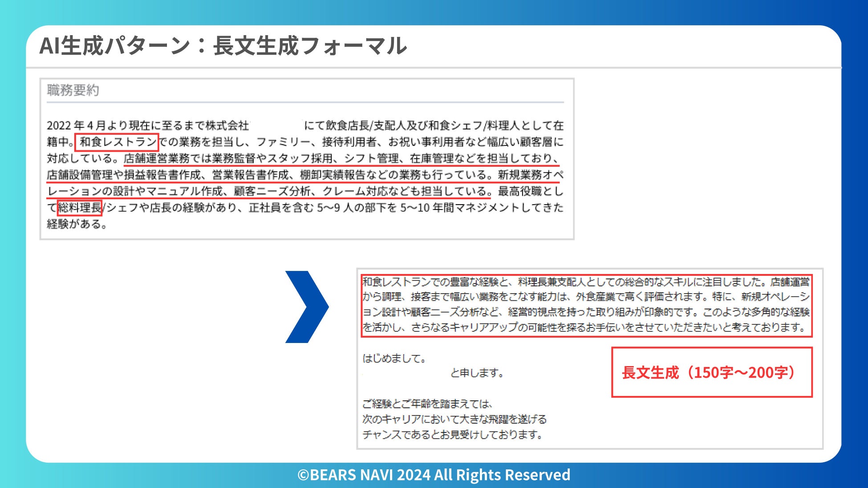Image resolution: width=868 pixels, height=488 pixels.
Task: Click the はじめまして。greeting line
Action: coord(394,358)
